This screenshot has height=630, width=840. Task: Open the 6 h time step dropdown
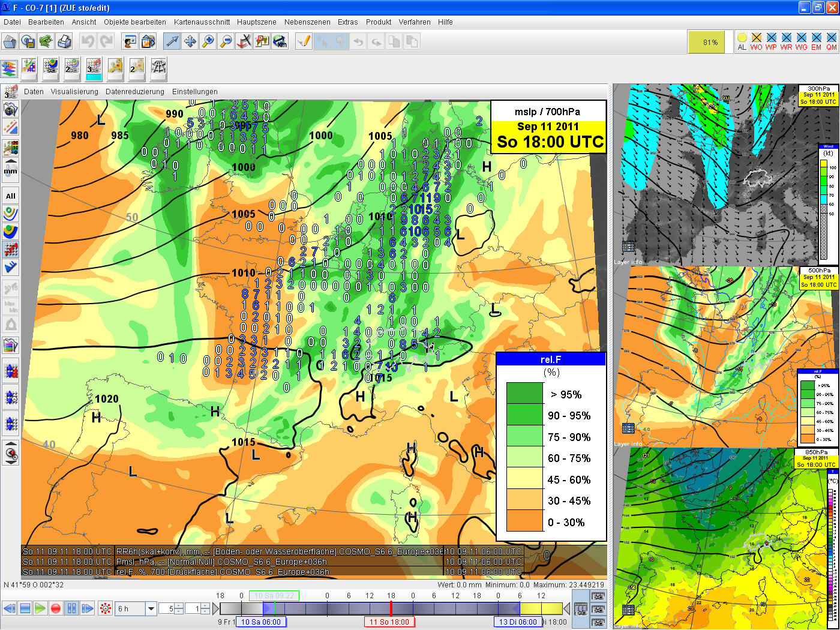coord(151,608)
